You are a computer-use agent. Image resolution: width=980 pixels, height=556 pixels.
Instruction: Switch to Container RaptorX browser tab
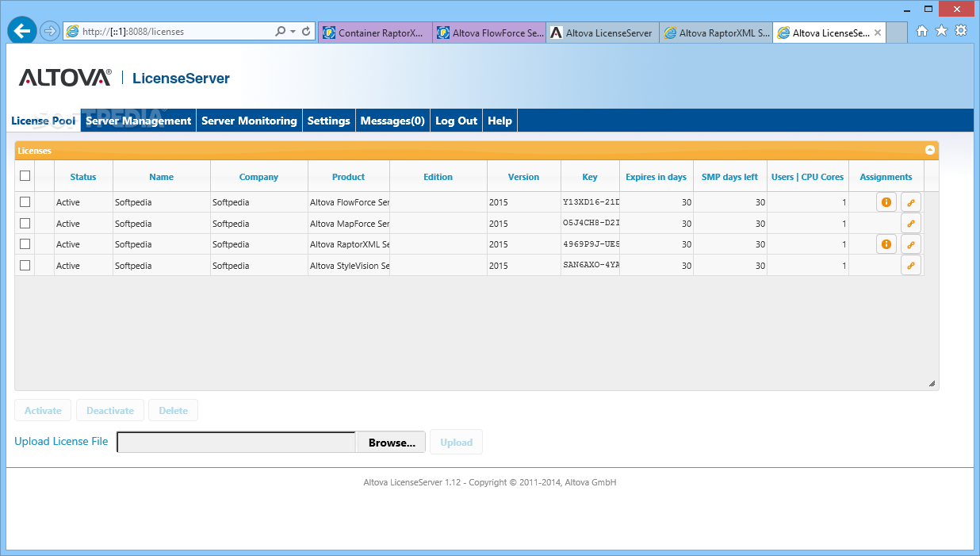pos(375,33)
